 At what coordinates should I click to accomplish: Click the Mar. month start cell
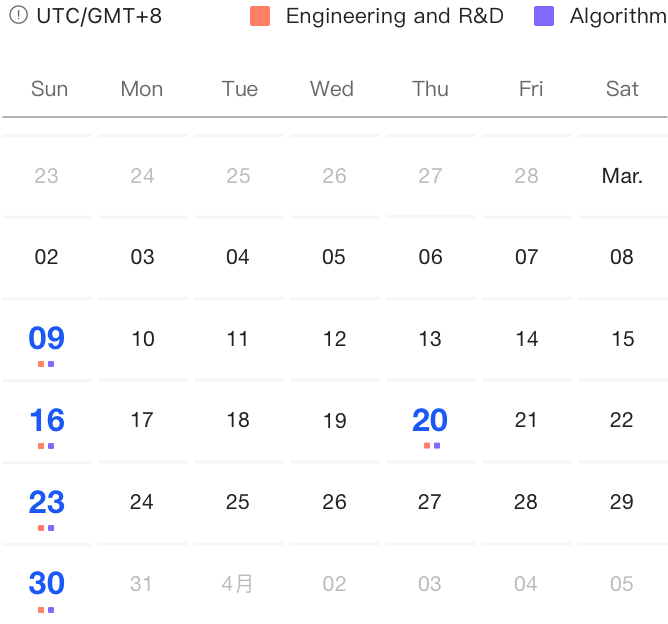[622, 176]
